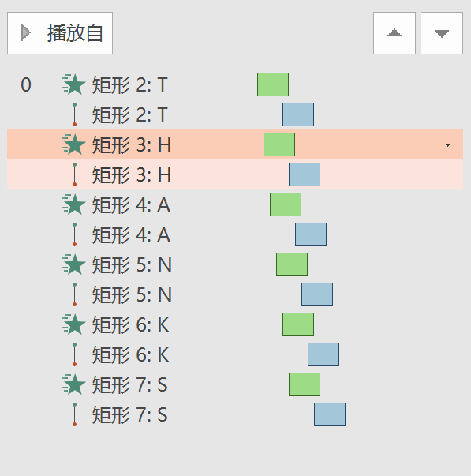
Task: Click the entrance star icon for 矩形 2: T
Action: click(73, 84)
